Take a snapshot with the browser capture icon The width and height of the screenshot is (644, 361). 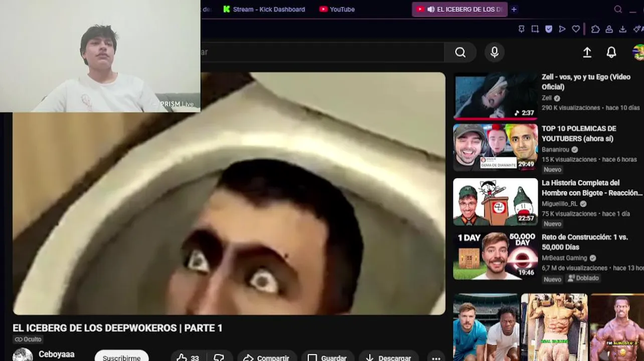pyautogui.click(x=535, y=29)
